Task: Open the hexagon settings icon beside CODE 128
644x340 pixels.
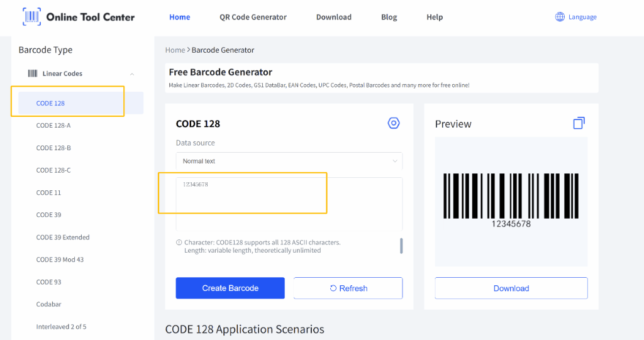Action: (x=394, y=123)
